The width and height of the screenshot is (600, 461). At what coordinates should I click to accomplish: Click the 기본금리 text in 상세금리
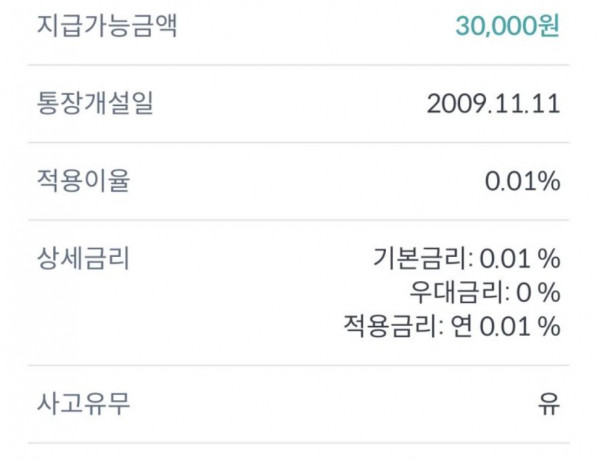[420, 260]
